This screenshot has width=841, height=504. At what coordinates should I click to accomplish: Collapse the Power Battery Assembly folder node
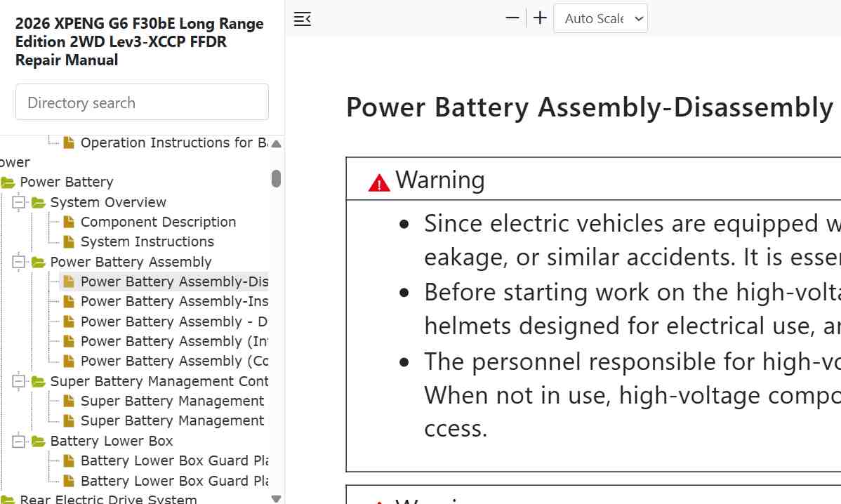[x=19, y=262]
